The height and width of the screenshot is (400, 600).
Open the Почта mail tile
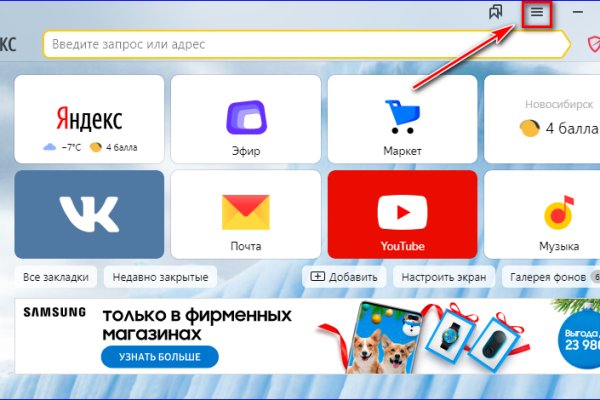tap(246, 214)
